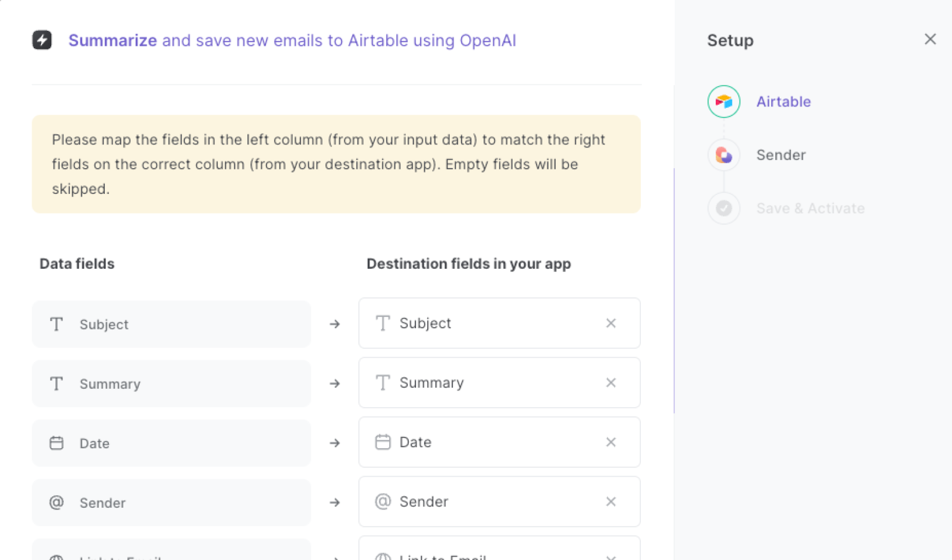Click the calendar icon in Date destination field

pyautogui.click(x=383, y=442)
